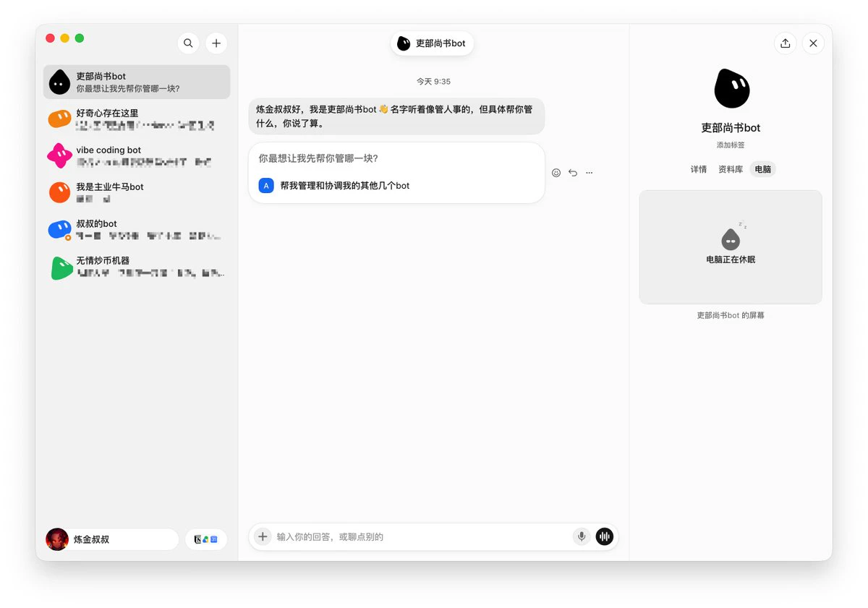This screenshot has height=608, width=868.
Task: Click the share/export icon in the right panel
Action: tap(786, 43)
